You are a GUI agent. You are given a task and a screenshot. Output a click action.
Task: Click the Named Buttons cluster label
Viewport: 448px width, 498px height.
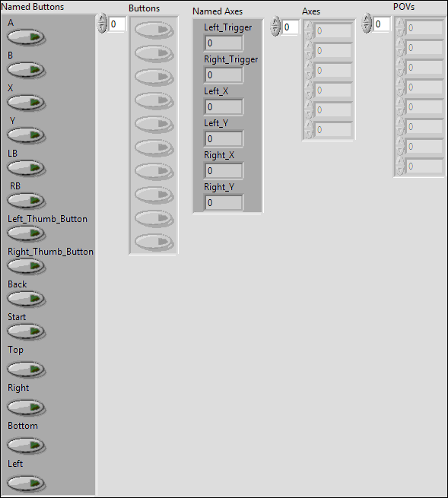click(33, 7)
